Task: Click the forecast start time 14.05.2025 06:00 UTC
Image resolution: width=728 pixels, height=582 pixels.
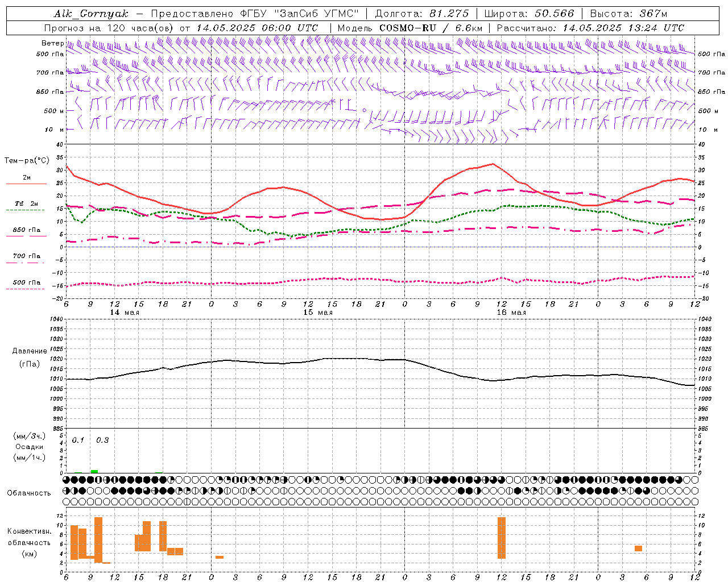Action: (x=257, y=28)
